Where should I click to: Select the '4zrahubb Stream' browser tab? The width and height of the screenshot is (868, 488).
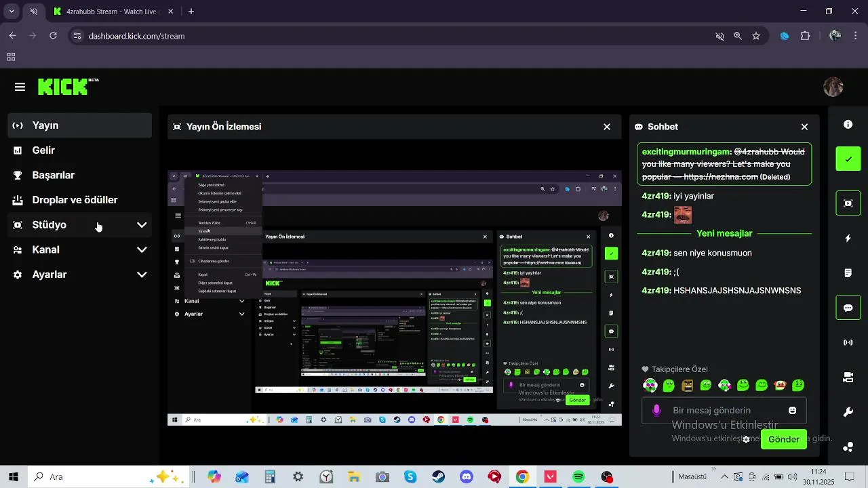114,12
